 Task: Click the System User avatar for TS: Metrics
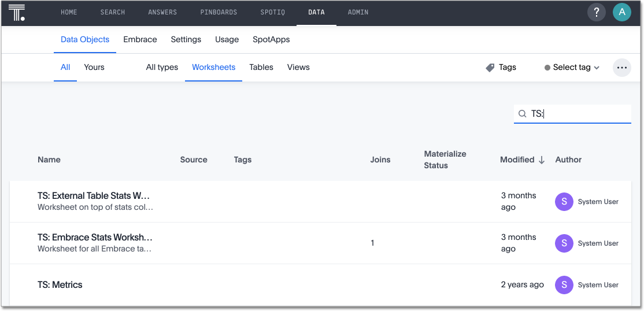point(564,284)
